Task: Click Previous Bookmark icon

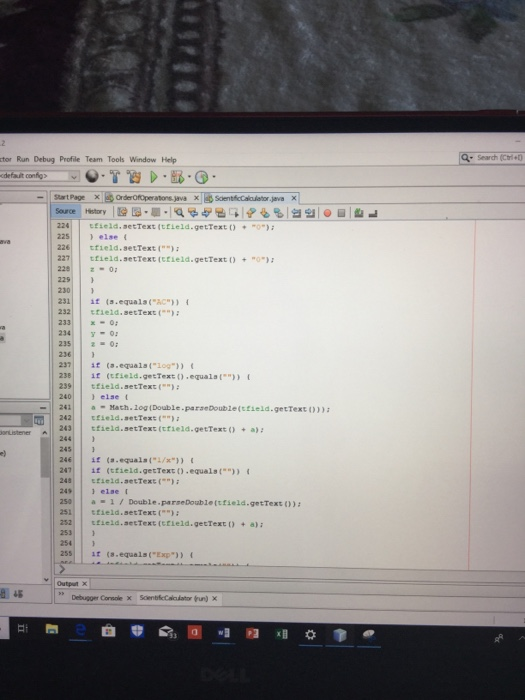Action: pos(251,212)
